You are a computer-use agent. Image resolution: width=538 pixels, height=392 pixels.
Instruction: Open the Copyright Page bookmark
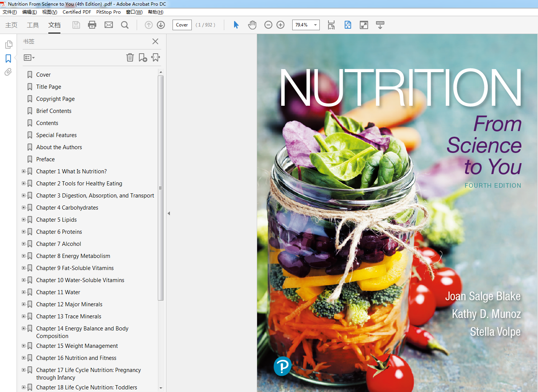tap(55, 99)
